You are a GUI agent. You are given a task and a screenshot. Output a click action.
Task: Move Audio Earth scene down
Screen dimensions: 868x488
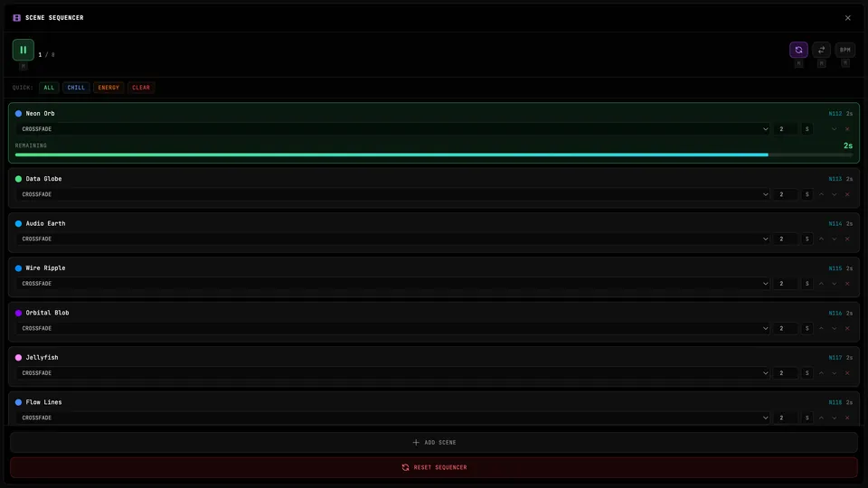835,239
